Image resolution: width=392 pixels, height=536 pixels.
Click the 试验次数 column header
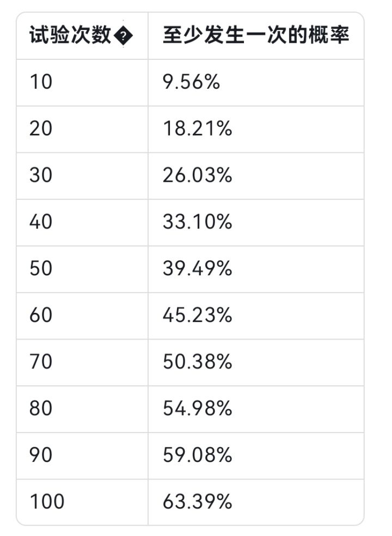(x=71, y=36)
